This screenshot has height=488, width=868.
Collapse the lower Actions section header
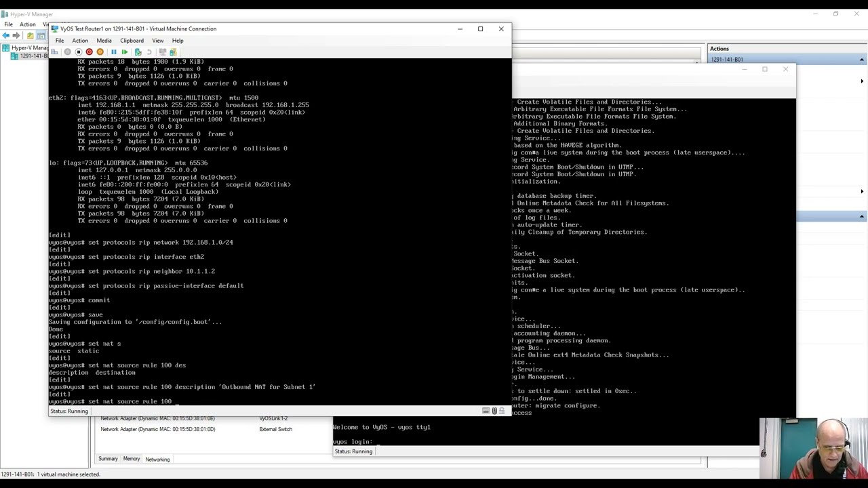click(862, 216)
